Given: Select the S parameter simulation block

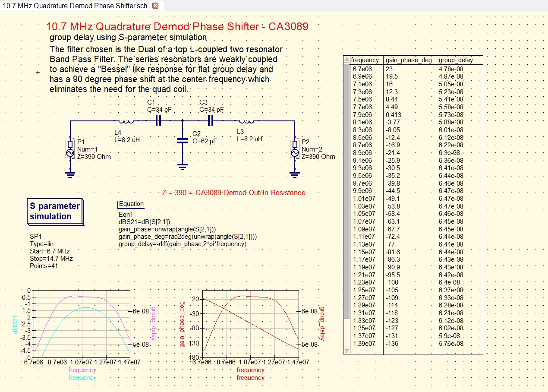Looking at the screenshot, I should (55, 212).
